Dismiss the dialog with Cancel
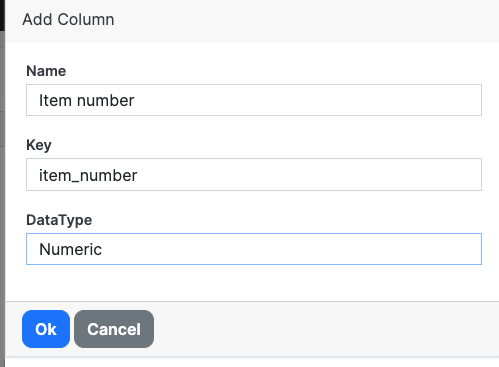The image size is (499, 367). point(114,329)
